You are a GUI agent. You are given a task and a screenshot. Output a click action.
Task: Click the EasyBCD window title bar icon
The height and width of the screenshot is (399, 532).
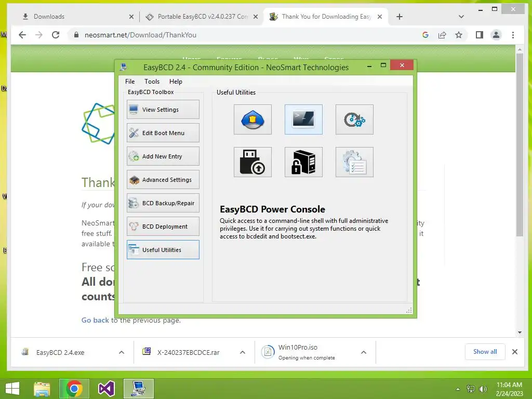[x=124, y=67]
